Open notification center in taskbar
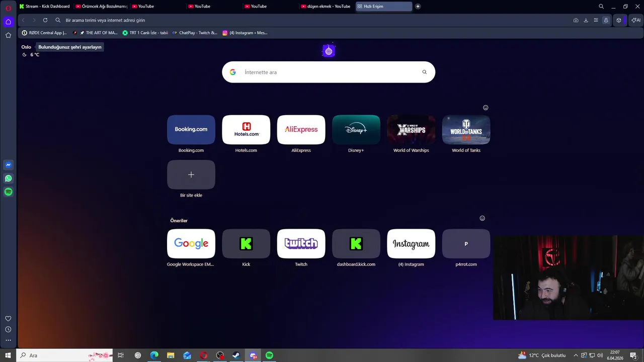 pos(633,355)
